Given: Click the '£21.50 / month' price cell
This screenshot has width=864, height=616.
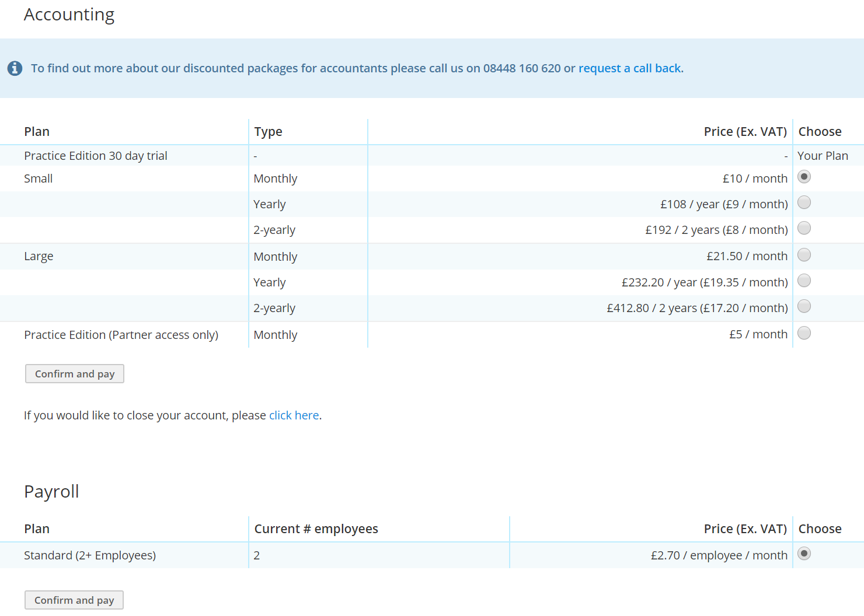Looking at the screenshot, I should point(747,256).
